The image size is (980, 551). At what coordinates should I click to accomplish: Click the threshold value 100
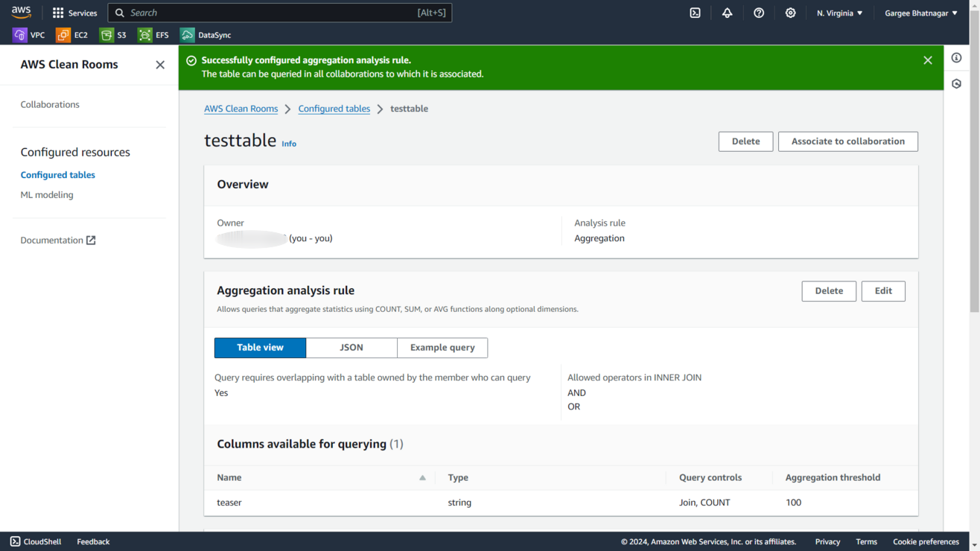click(793, 503)
